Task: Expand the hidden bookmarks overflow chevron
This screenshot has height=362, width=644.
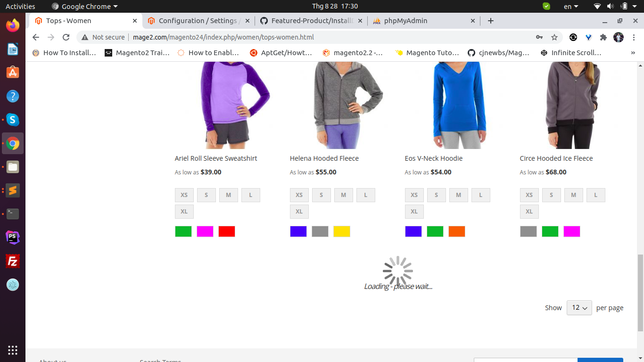Action: click(633, 53)
